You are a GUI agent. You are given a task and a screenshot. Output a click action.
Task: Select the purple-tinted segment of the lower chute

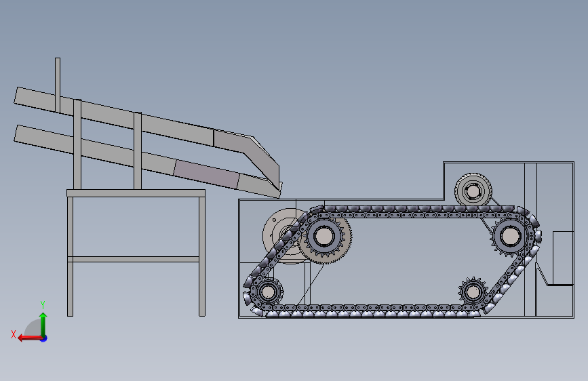[207, 174]
